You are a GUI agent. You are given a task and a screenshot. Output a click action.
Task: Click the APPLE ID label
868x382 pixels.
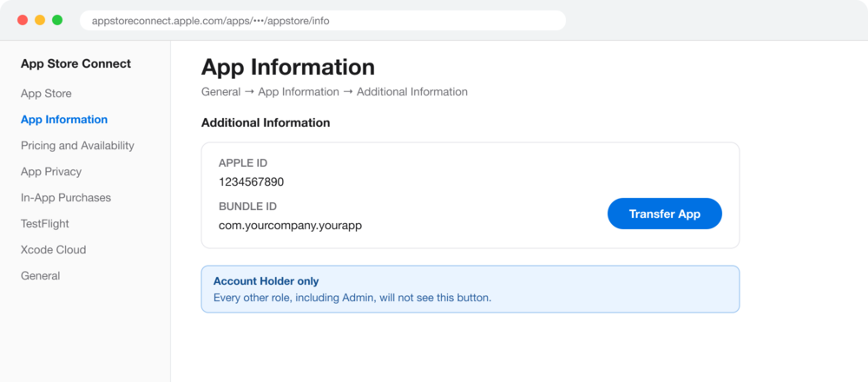[243, 162]
